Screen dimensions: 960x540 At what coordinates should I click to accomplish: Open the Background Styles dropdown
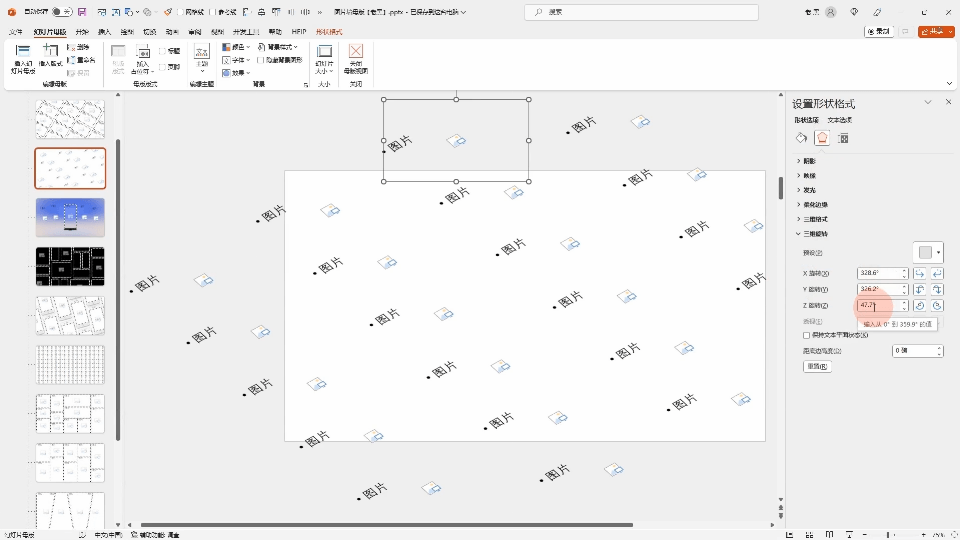click(x=278, y=47)
